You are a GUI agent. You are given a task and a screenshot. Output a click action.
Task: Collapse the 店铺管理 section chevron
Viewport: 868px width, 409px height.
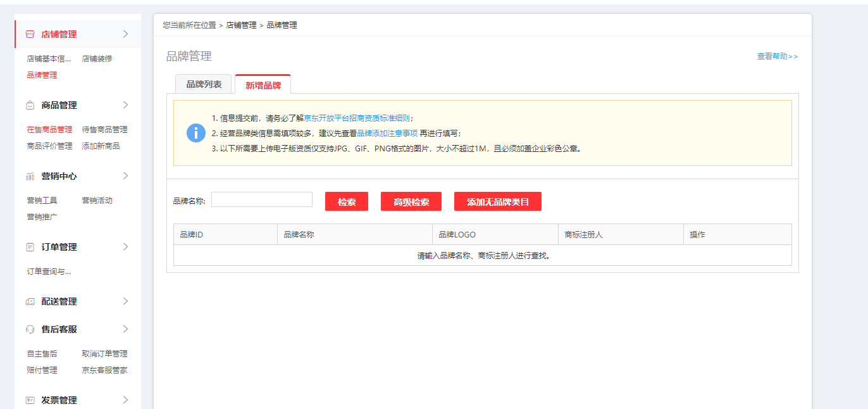tap(125, 34)
